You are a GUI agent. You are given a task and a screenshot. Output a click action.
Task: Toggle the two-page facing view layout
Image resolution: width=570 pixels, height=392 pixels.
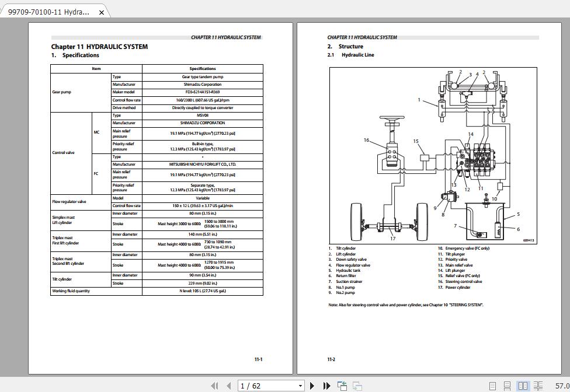pos(522,386)
